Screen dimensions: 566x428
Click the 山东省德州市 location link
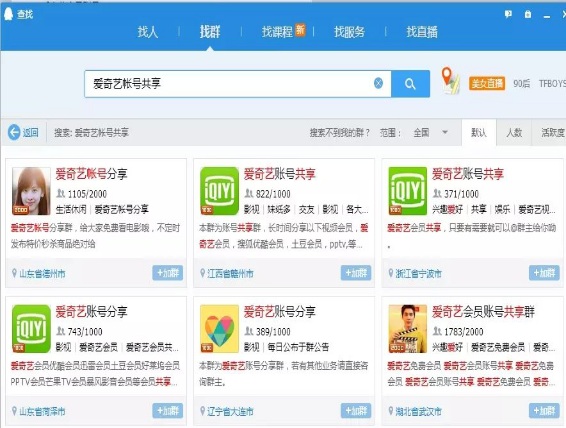click(42, 274)
